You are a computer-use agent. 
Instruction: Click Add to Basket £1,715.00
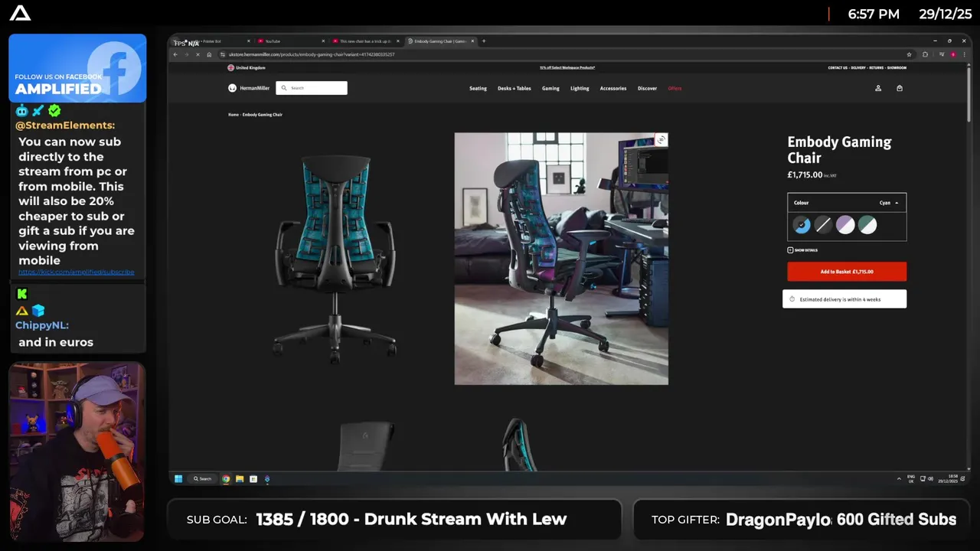pos(847,272)
